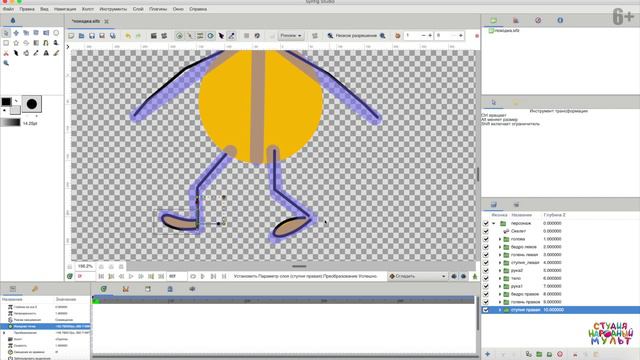This screenshot has width=640, height=360.
Task: Expand the ступня_левая layer group
Action: point(500,262)
